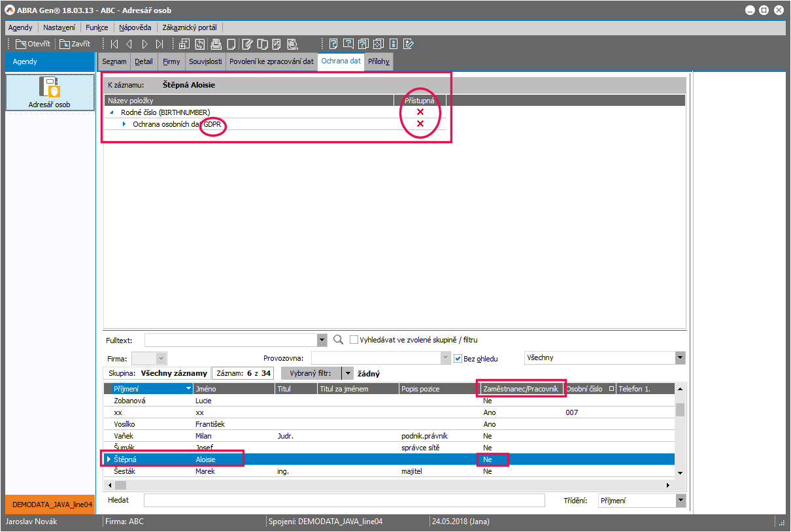
Task: Select the cell 'podnik.právník'
Action: [440, 436]
